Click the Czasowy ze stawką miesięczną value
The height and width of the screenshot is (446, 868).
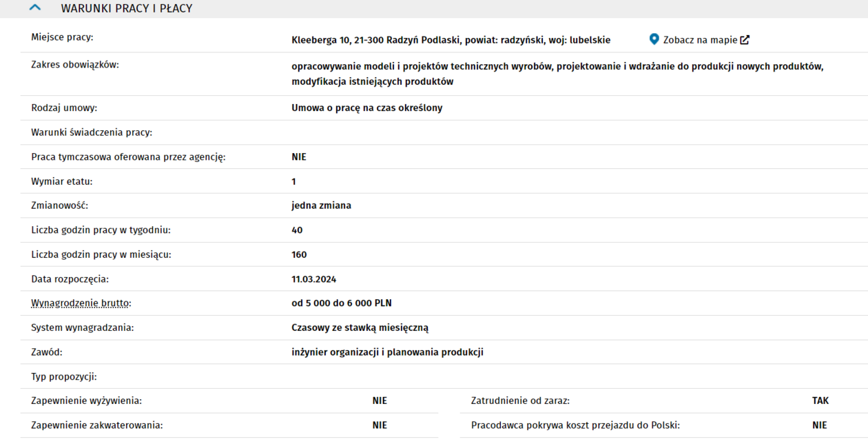pos(360,328)
